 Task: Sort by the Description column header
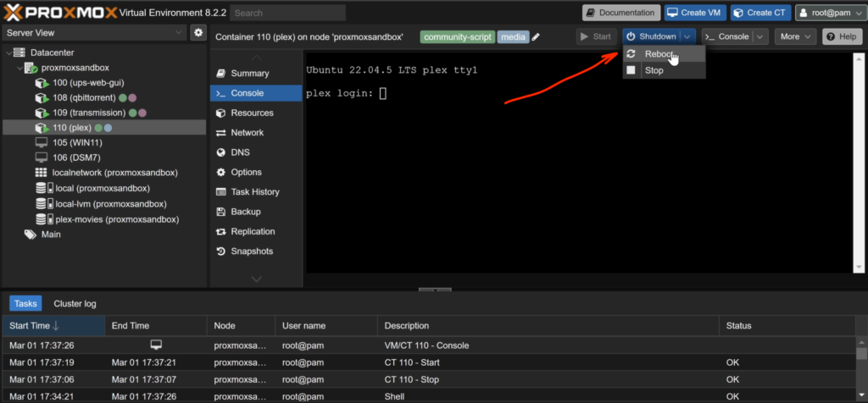(548, 326)
